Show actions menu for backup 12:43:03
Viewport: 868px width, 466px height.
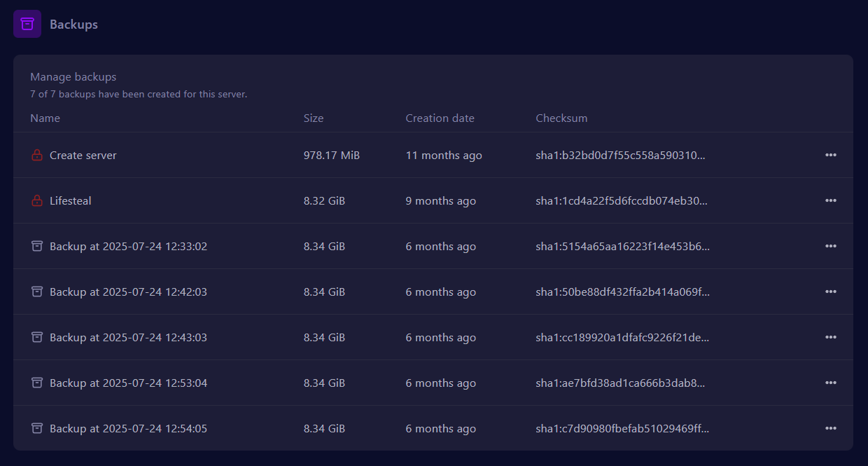coord(830,338)
